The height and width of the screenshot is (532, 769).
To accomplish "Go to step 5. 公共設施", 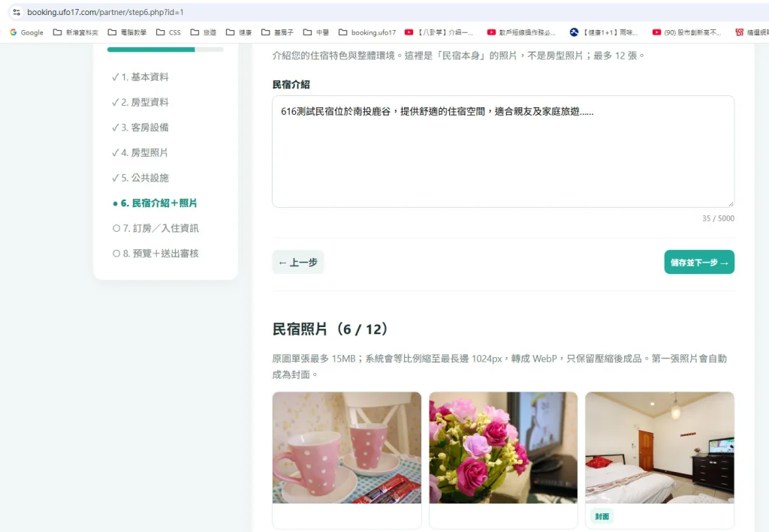I will click(140, 178).
